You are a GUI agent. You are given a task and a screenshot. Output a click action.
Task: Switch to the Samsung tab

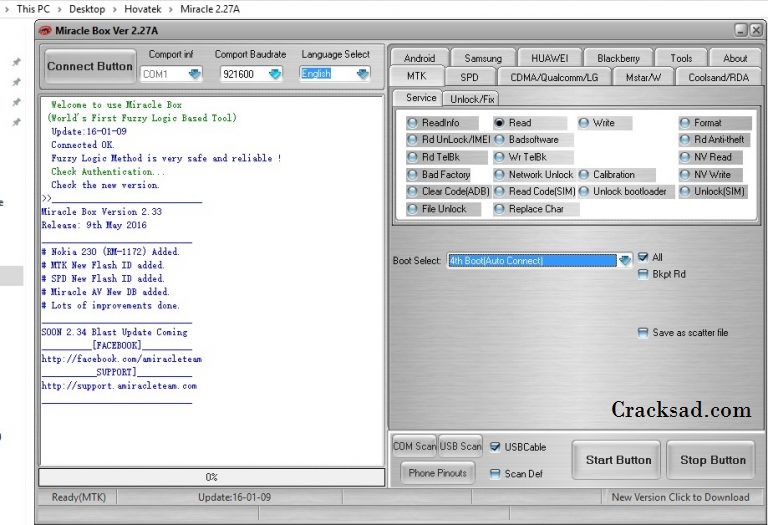483,58
